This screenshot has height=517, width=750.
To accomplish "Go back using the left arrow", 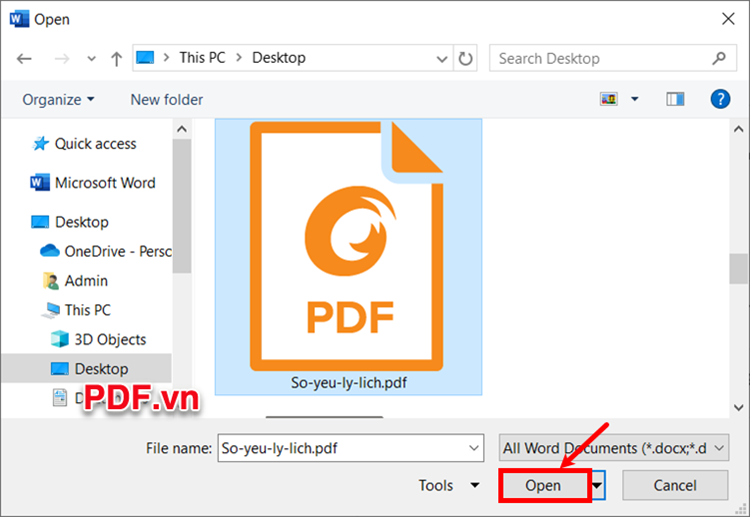I will pos(24,59).
